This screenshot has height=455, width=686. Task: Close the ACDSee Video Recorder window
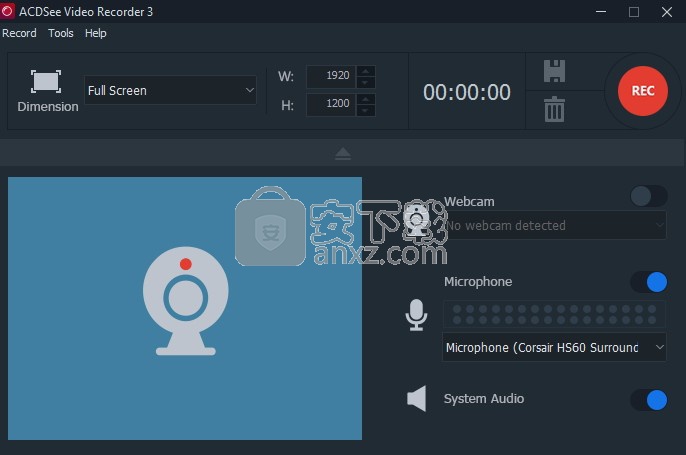coord(667,12)
